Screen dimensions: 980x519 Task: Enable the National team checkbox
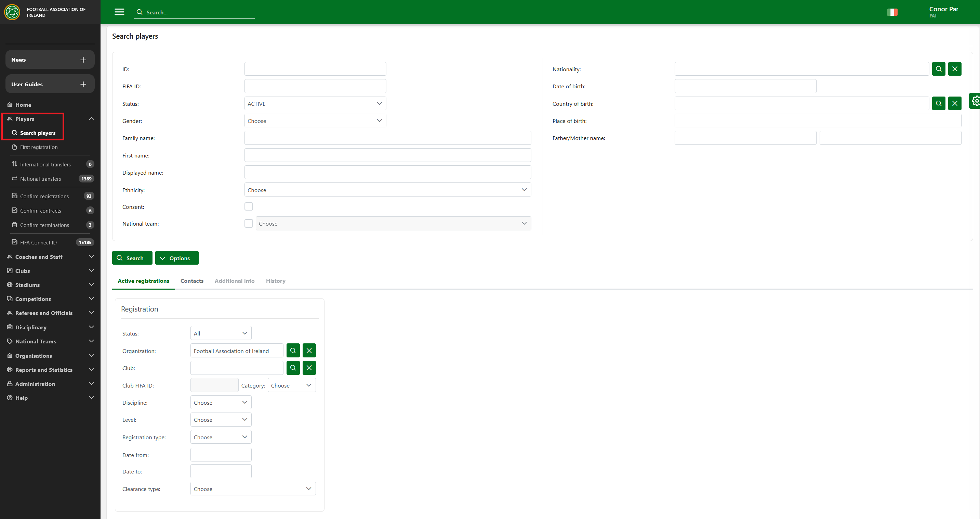pyautogui.click(x=249, y=224)
